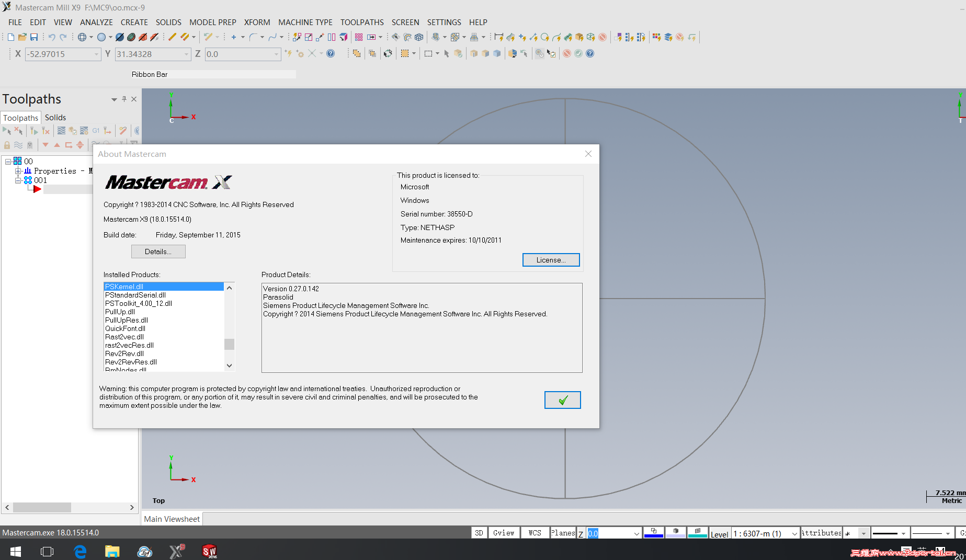
Task: Click the blue wireframe color swatch
Action: (653, 533)
